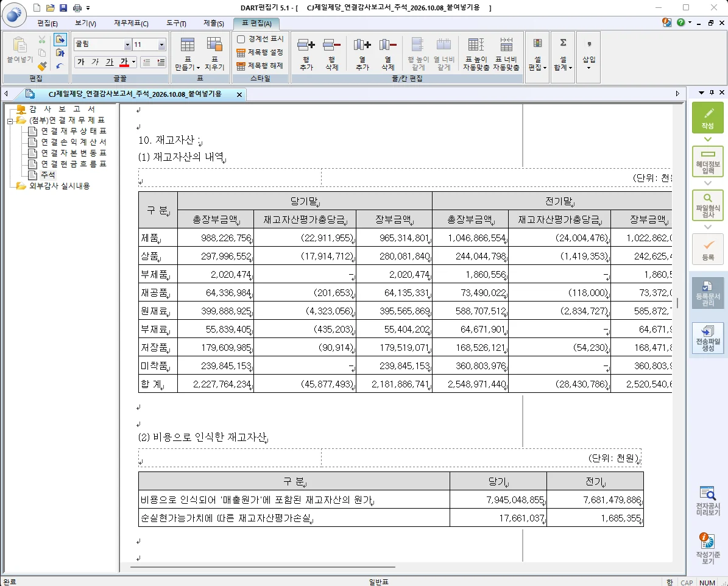The width and height of the screenshot is (728, 586).
Task: Click 표 높이 자동맞춤 icon
Action: pos(476,54)
